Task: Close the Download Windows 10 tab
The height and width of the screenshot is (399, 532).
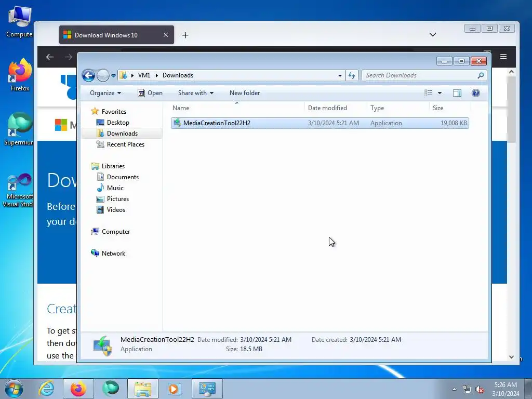Action: (x=166, y=35)
